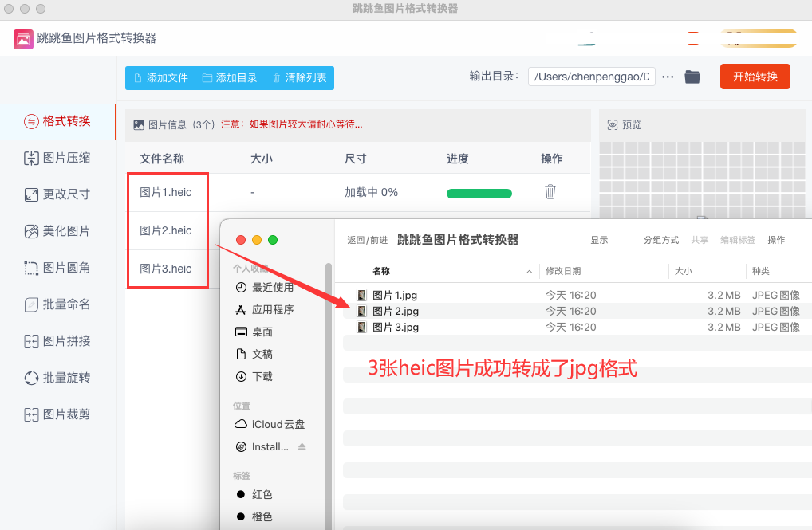812x530 pixels.
Task: Eject the Install disk in Finder sidebar
Action: [x=302, y=447]
